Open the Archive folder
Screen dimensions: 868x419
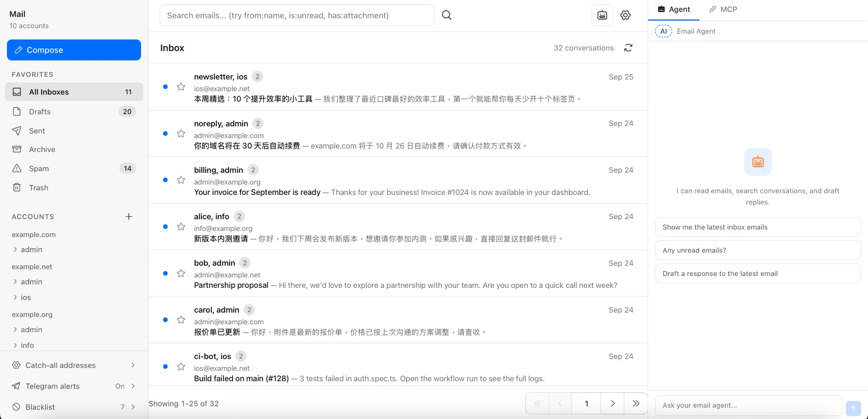(74, 149)
